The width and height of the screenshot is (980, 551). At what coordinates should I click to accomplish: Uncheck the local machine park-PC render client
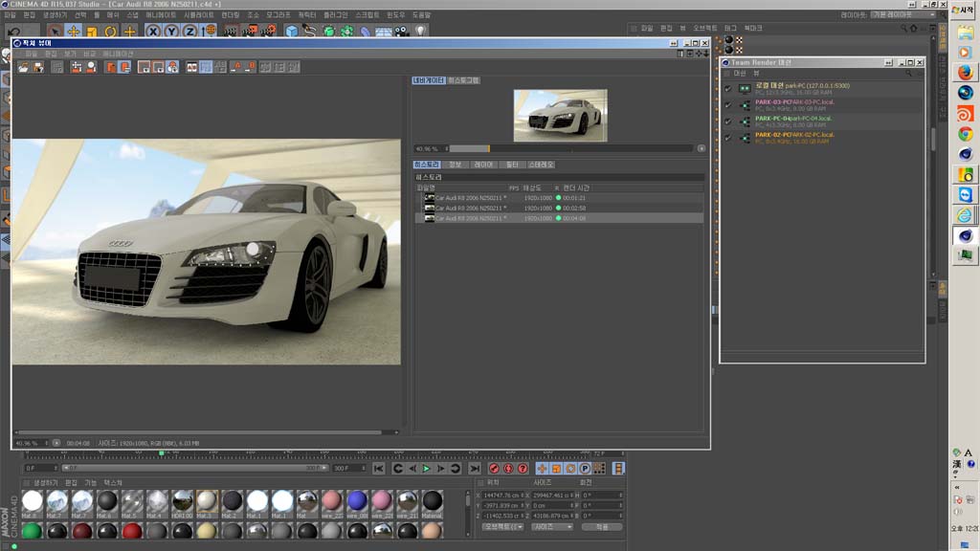[x=728, y=89]
